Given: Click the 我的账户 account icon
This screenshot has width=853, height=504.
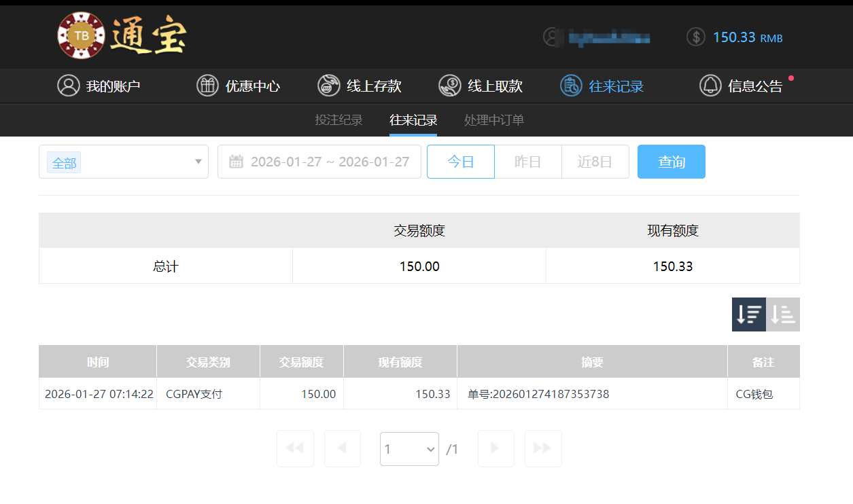Looking at the screenshot, I should point(67,86).
